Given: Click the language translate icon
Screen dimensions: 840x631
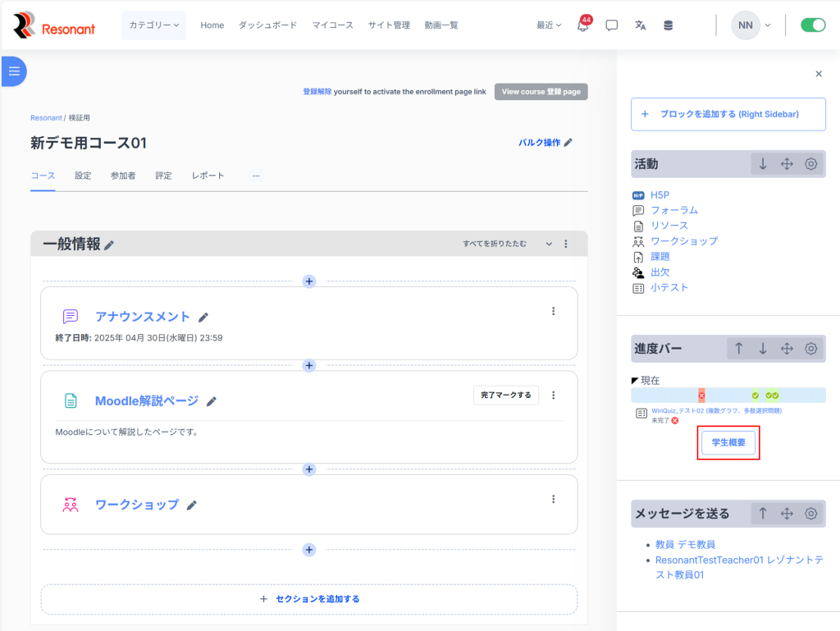Looking at the screenshot, I should pyautogui.click(x=640, y=25).
